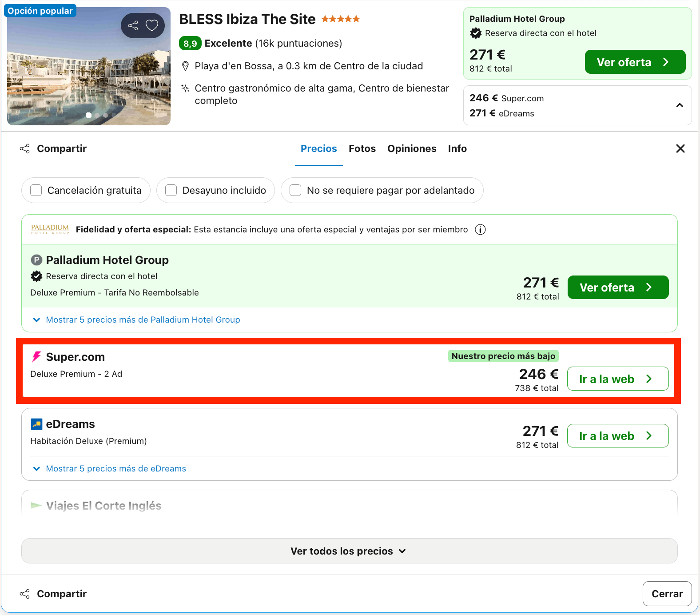Click Deluxe Premium - 2 Ad text

coord(76,374)
